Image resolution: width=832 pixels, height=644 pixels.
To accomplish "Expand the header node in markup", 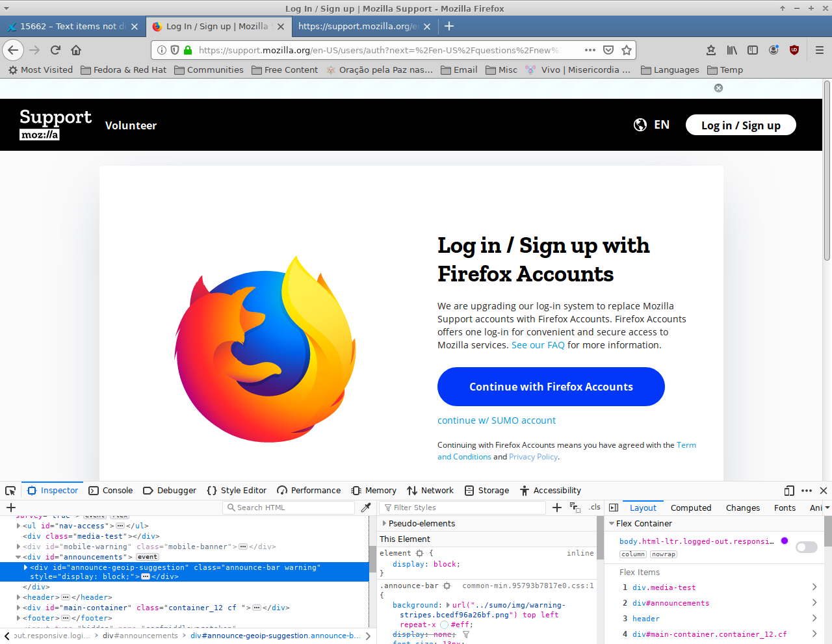I will 18,597.
